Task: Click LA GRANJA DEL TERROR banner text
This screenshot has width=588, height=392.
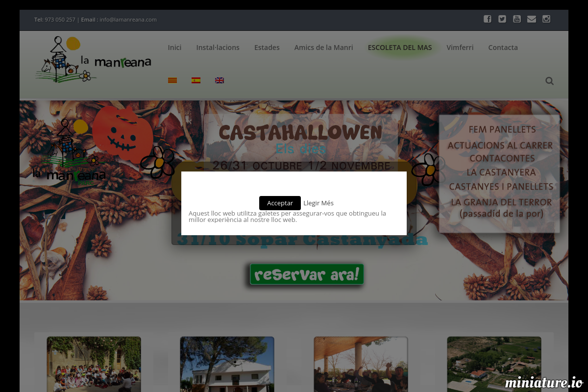Action: pos(501,202)
